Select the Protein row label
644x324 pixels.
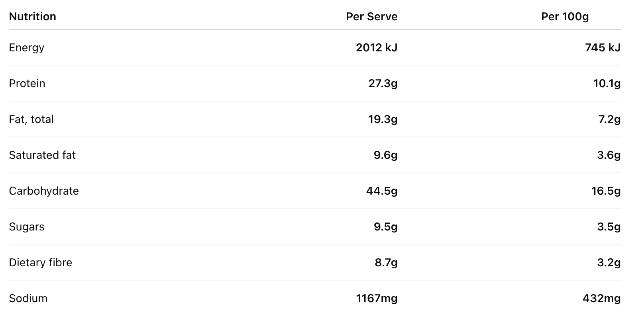pos(27,84)
